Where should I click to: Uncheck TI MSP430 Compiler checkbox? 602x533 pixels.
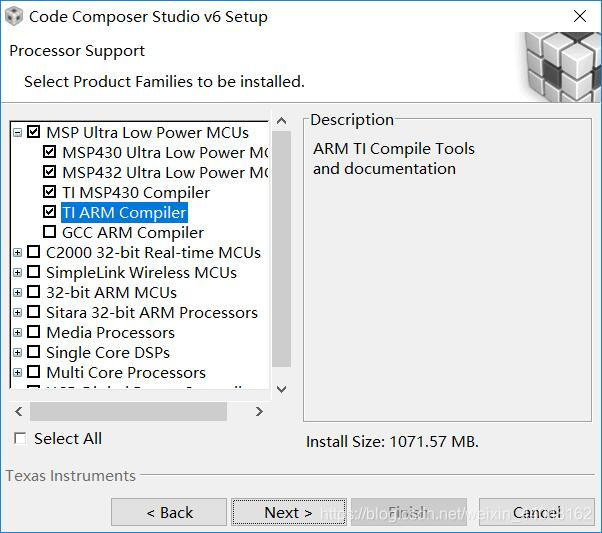point(50,192)
